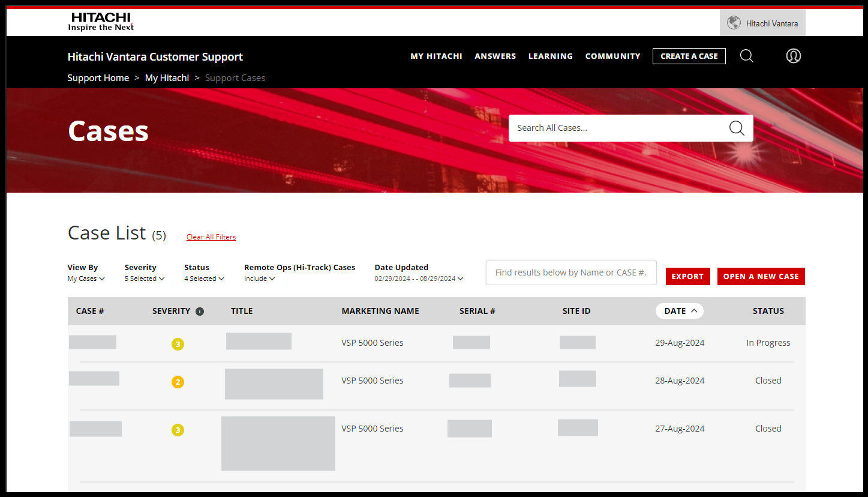
Task: Open the COMMUNITY menu
Action: (613, 56)
